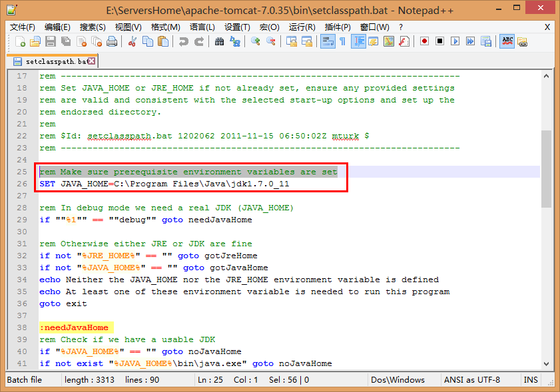Toggle the indent guide toolbar button
Screen dimensions: 560x392
[358, 41]
